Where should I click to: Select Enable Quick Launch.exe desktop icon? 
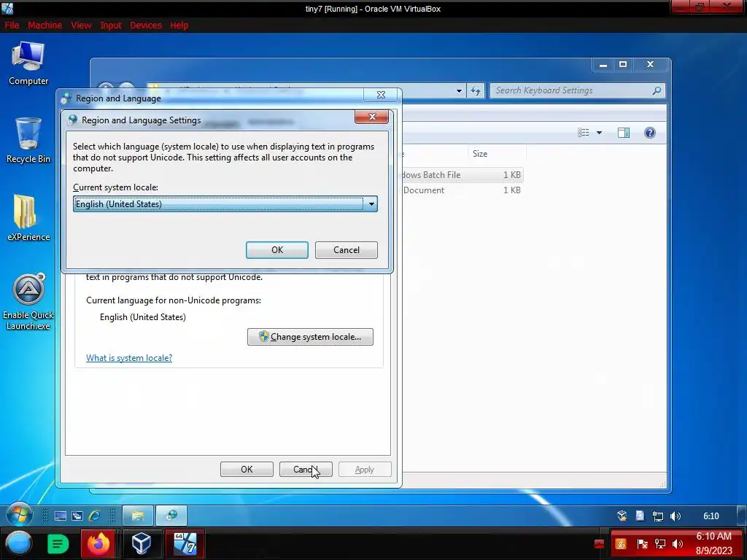point(28,302)
